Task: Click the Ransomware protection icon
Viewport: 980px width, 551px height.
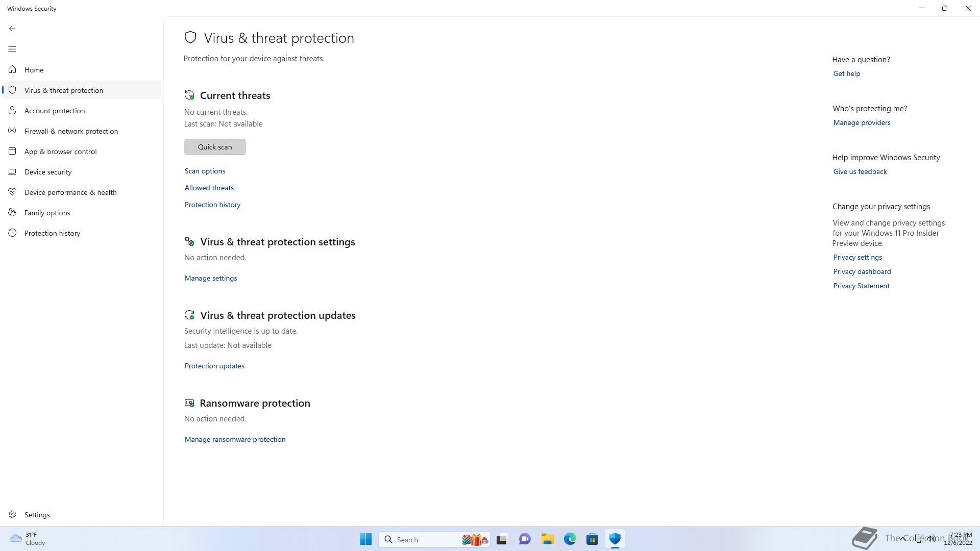Action: coord(189,403)
